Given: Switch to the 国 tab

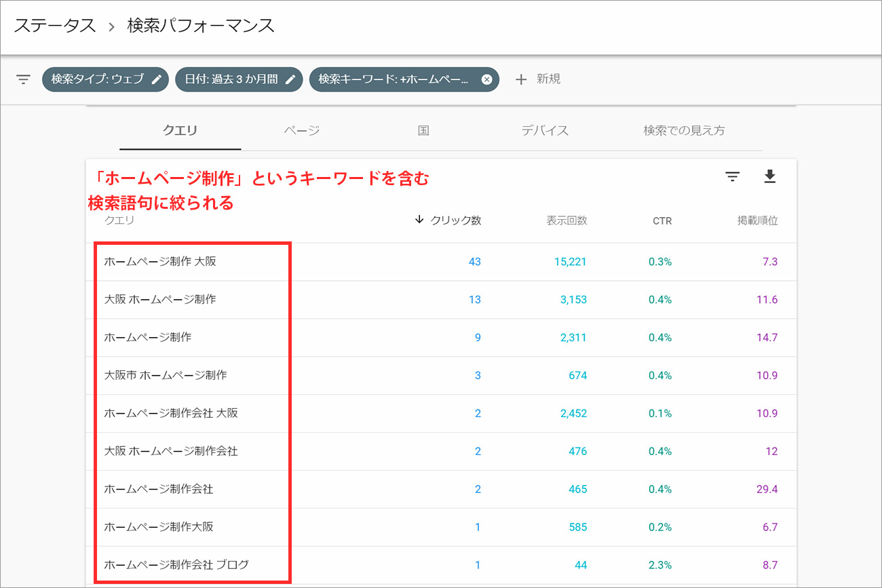Looking at the screenshot, I should coord(423,130).
